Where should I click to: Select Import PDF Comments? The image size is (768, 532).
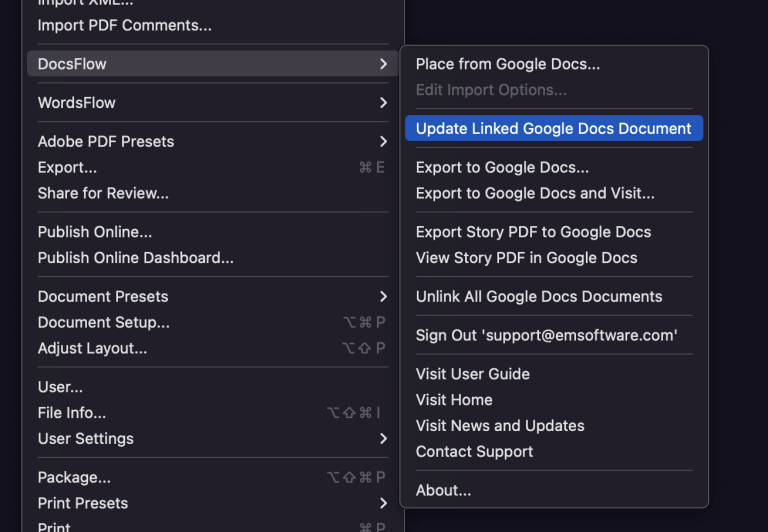[x=124, y=25]
